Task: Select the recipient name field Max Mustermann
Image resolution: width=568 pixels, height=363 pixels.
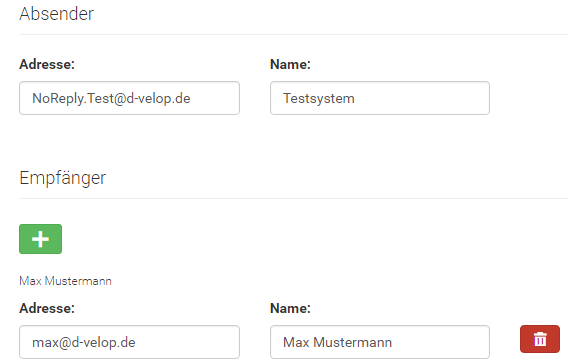Action: (x=380, y=342)
